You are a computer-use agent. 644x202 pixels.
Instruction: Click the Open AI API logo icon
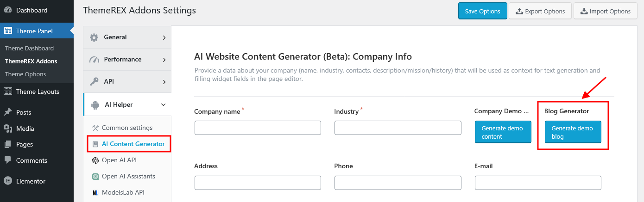[x=95, y=160]
